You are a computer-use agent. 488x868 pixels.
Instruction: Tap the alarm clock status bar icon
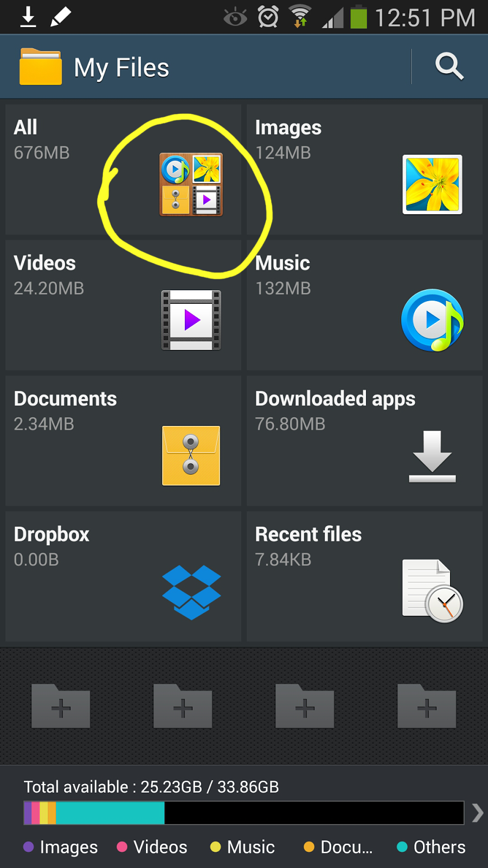pos(268,17)
